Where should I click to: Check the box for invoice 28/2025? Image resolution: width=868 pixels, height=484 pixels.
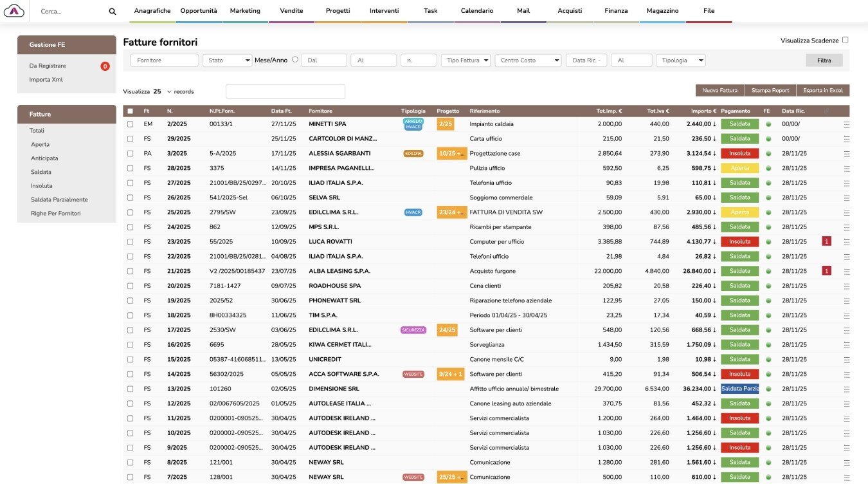point(131,168)
